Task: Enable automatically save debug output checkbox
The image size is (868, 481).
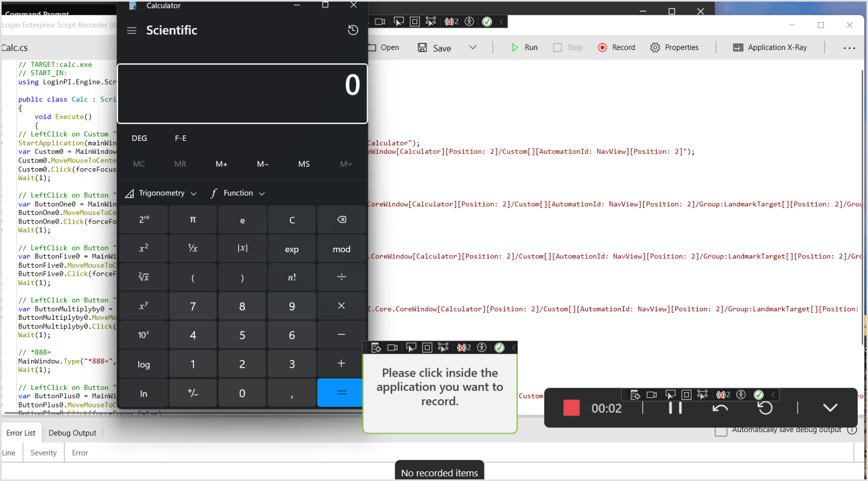Action: pos(721,430)
